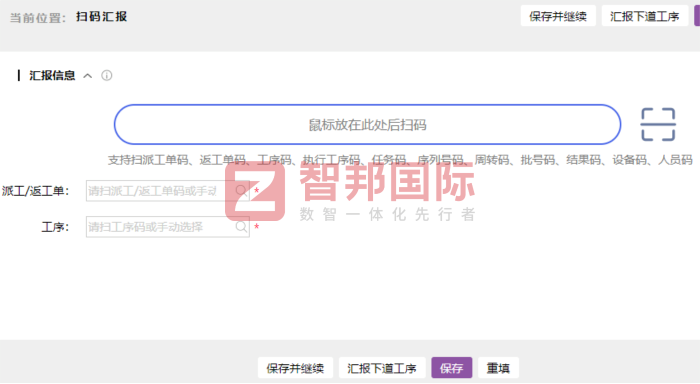Click top 汇报下道工序 button
Image resolution: width=700 pixels, height=384 pixels.
645,17
